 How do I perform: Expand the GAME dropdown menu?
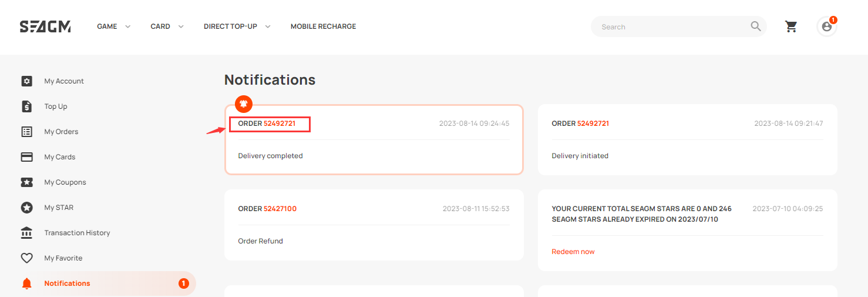[114, 26]
